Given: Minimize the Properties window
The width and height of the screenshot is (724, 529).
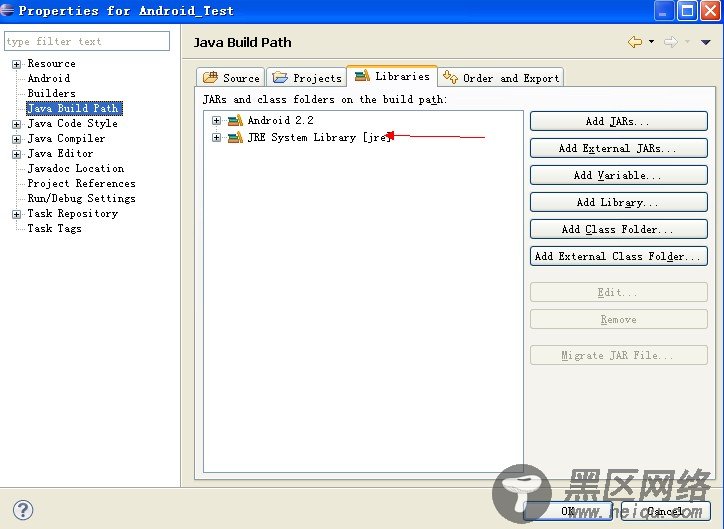Looking at the screenshot, I should click(x=664, y=10).
